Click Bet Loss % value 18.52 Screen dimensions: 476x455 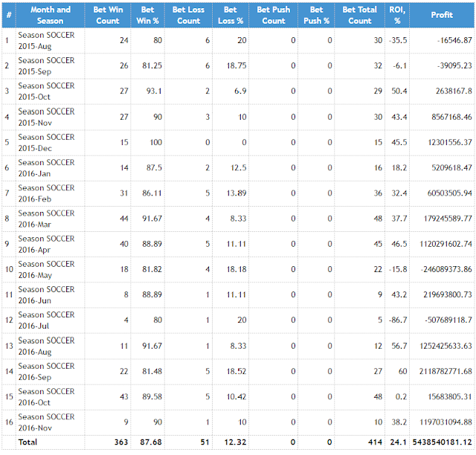[237, 372]
